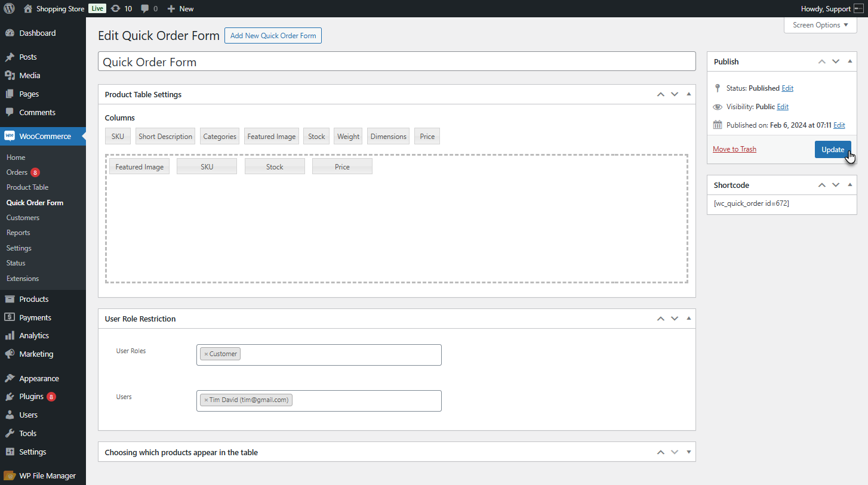This screenshot has width=868, height=485.
Task: Open the comments bubble in admin bar
Action: click(145, 8)
